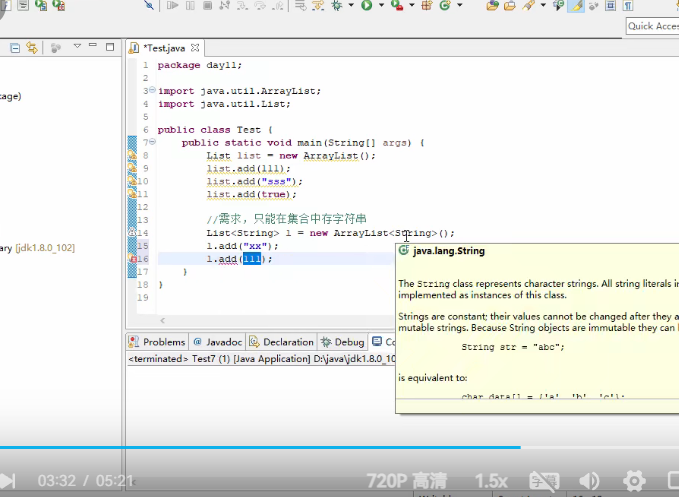Screen dimensions: 679x497
Task: Toggle video subtitles button
Action: point(543,481)
